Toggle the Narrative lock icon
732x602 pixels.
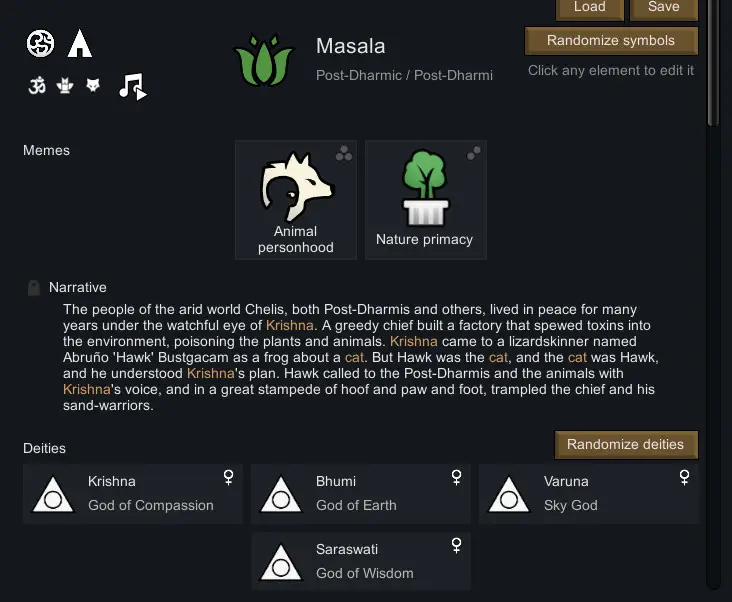pos(34,287)
